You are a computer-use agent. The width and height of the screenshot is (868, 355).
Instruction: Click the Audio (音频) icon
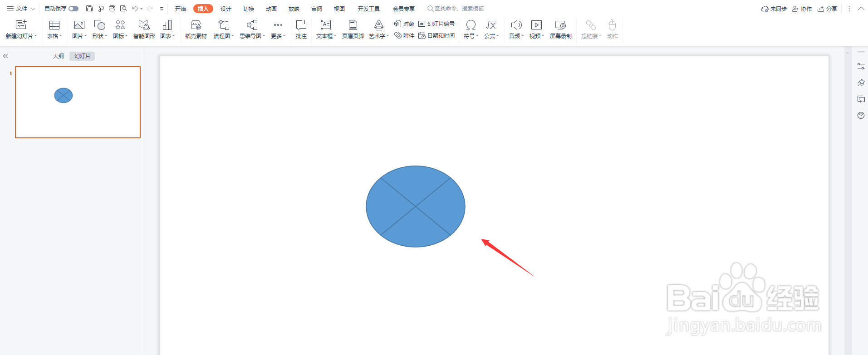coord(516,25)
